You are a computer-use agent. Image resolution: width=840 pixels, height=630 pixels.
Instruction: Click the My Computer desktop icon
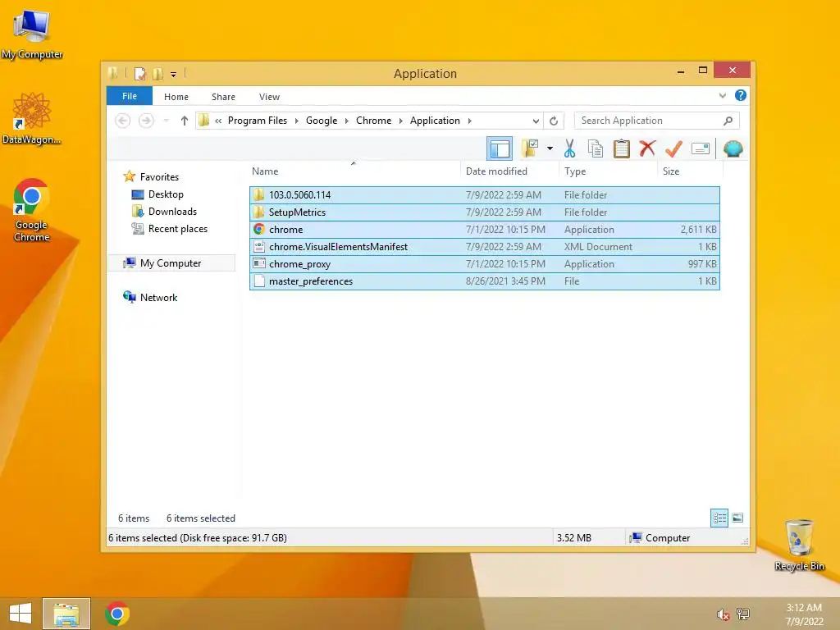coord(32,34)
